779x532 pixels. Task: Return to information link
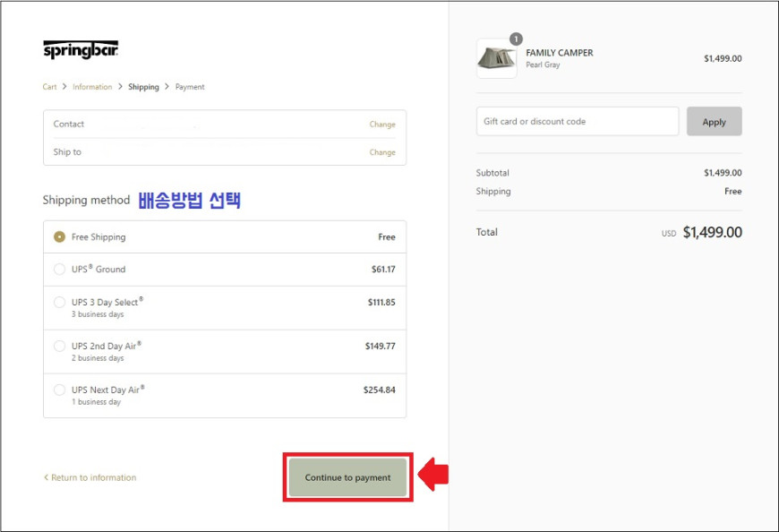pyautogui.click(x=90, y=477)
